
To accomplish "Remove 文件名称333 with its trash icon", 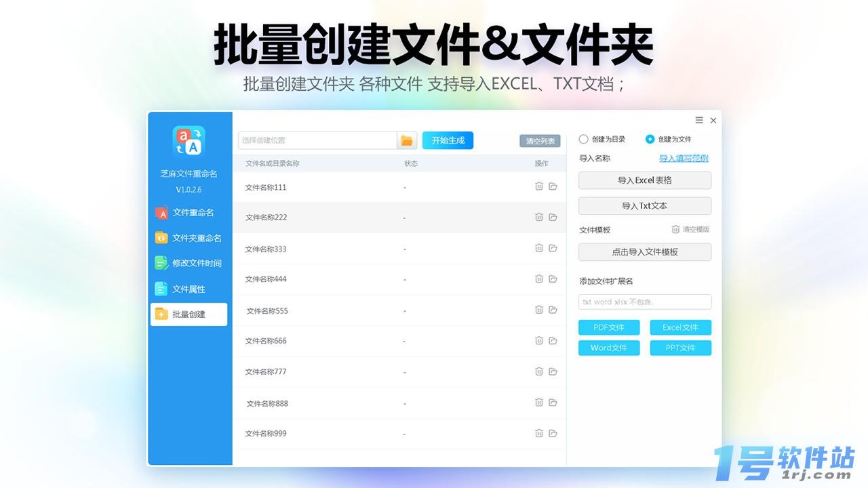I will point(539,248).
